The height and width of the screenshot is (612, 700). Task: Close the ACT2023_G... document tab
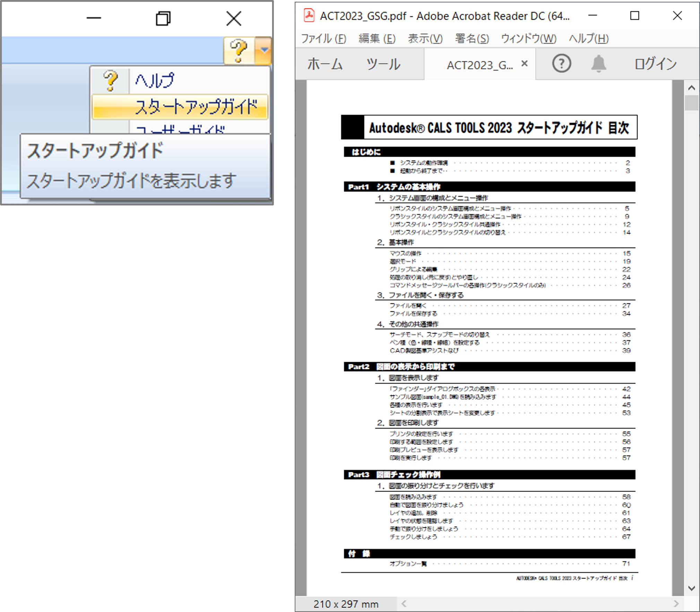(524, 63)
